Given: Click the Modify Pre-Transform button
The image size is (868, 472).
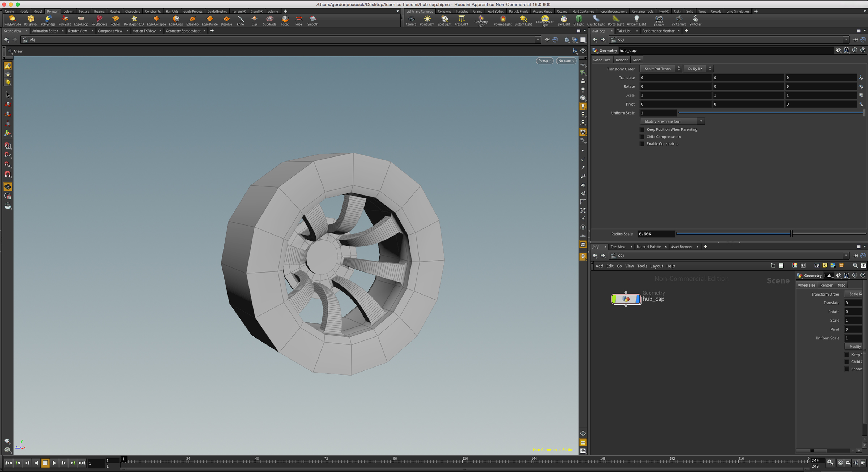Looking at the screenshot, I should (x=671, y=121).
